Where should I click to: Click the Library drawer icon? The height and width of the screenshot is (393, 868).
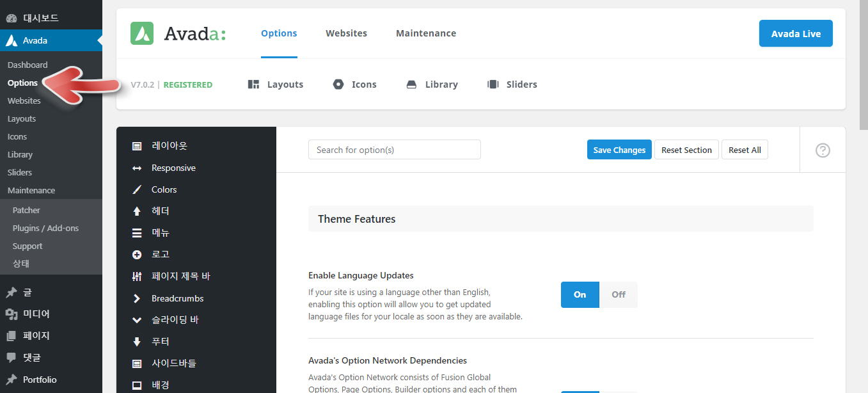412,84
